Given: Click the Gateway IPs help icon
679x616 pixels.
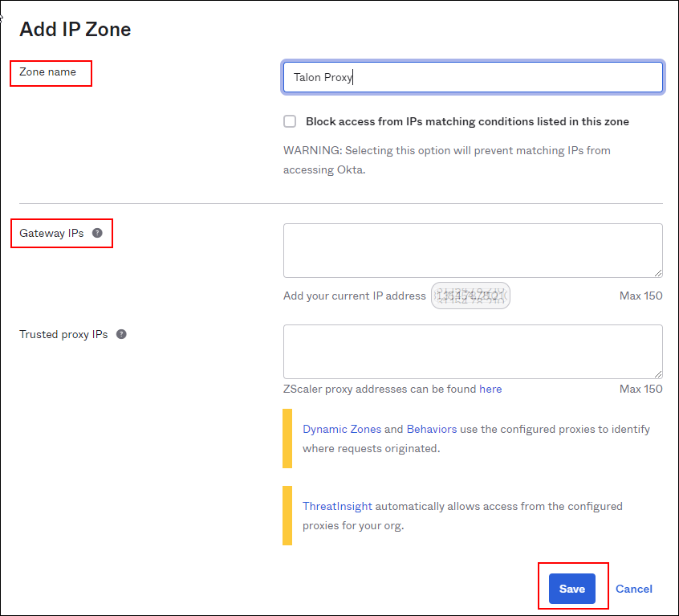Looking at the screenshot, I should (97, 233).
